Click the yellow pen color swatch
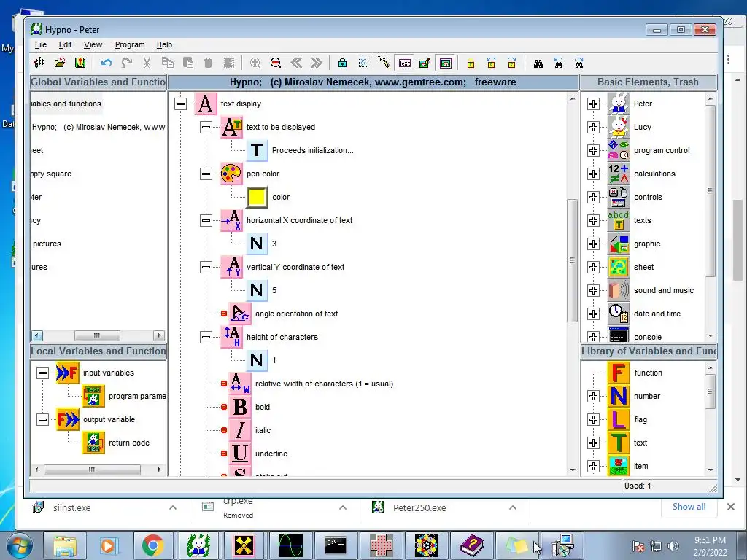Image resolution: width=747 pixels, height=560 pixels. 257,197
